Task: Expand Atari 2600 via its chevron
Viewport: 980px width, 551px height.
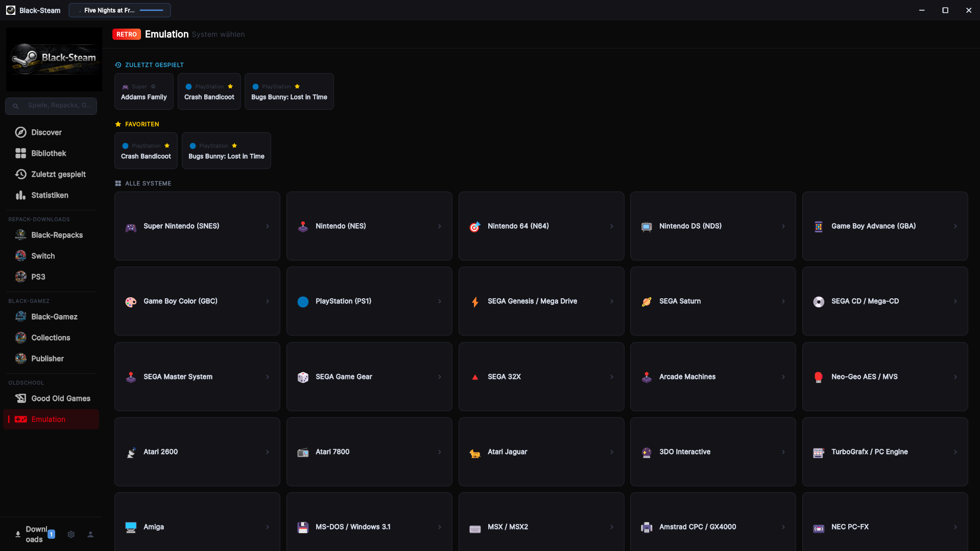Action: point(268,452)
